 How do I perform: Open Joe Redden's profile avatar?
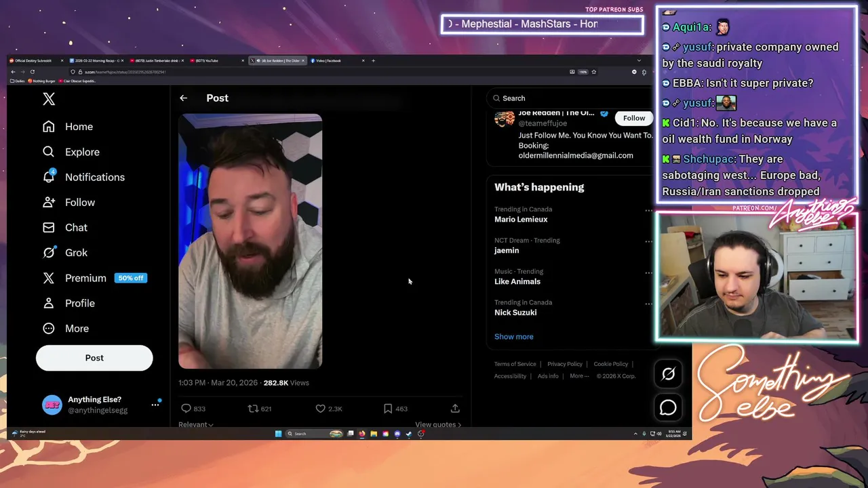504,119
